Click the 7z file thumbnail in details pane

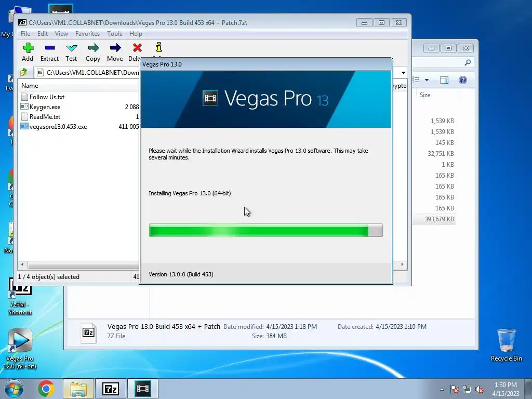coord(88,332)
